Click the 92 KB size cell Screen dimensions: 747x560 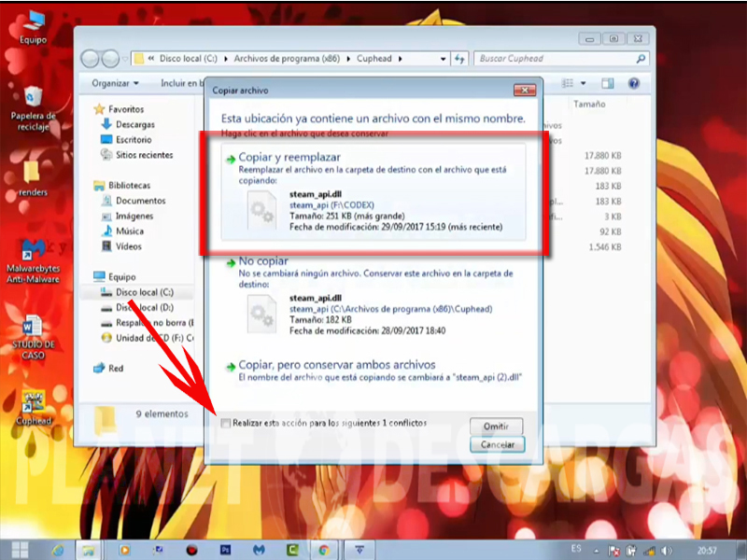[611, 231]
